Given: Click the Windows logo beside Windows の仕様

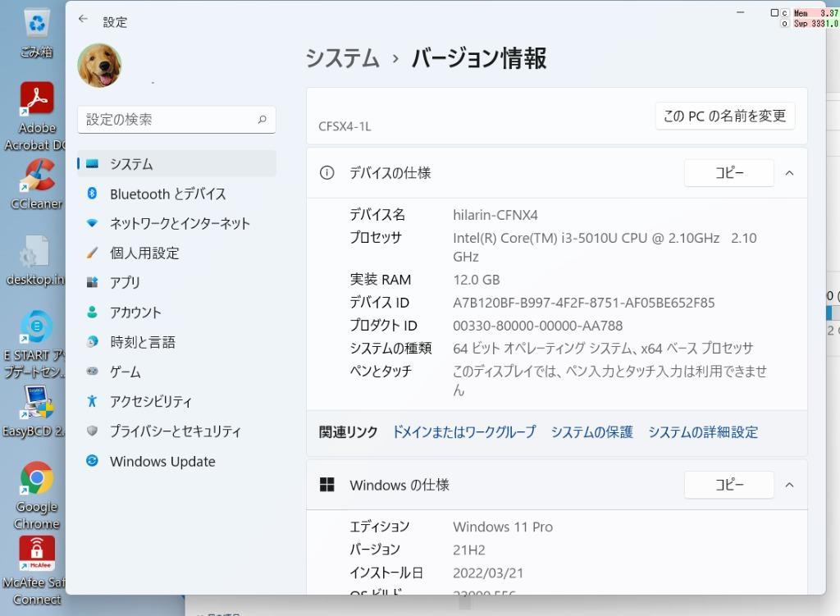Looking at the screenshot, I should [326, 485].
